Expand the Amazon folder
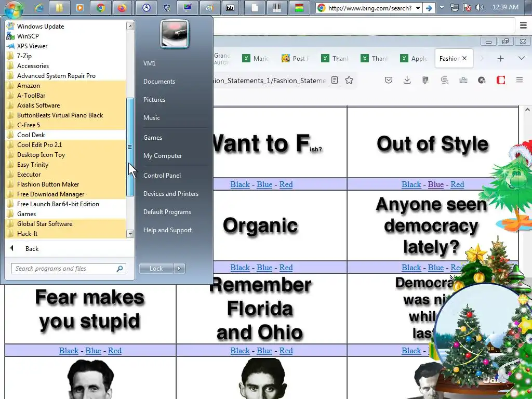 (66, 86)
